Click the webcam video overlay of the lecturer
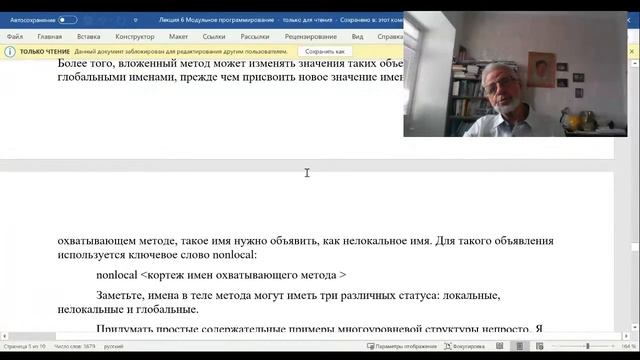Image resolution: width=640 pixels, height=360 pixels. point(515,74)
